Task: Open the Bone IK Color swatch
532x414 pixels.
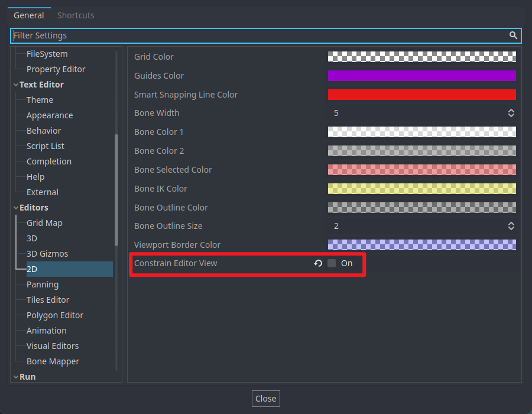Action: [421, 188]
